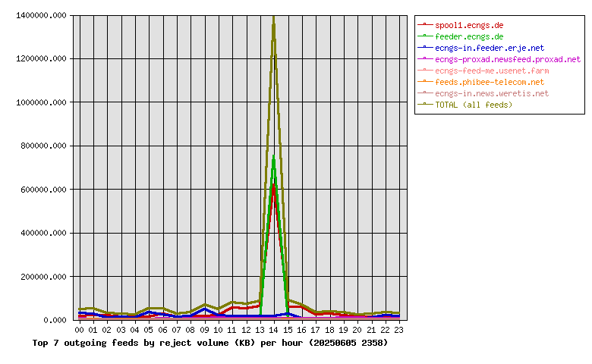Click the red spool1.ecngs.de peak
This screenshot has height=364, width=592.
[274, 186]
